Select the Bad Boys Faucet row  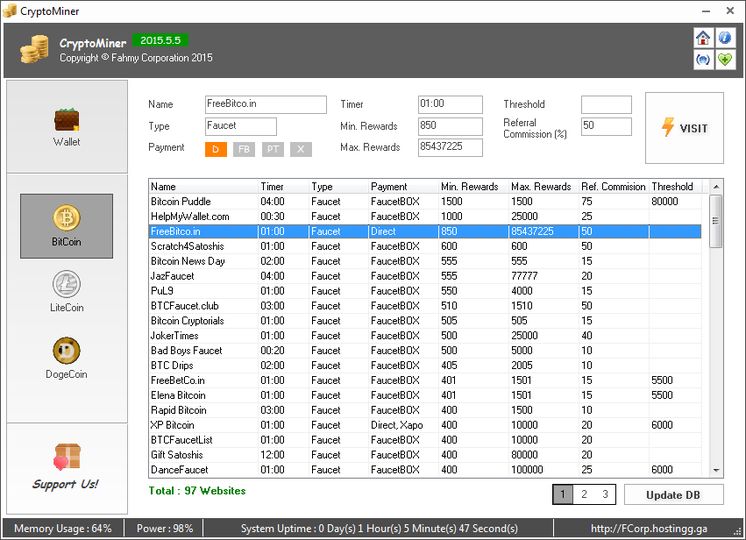point(425,351)
